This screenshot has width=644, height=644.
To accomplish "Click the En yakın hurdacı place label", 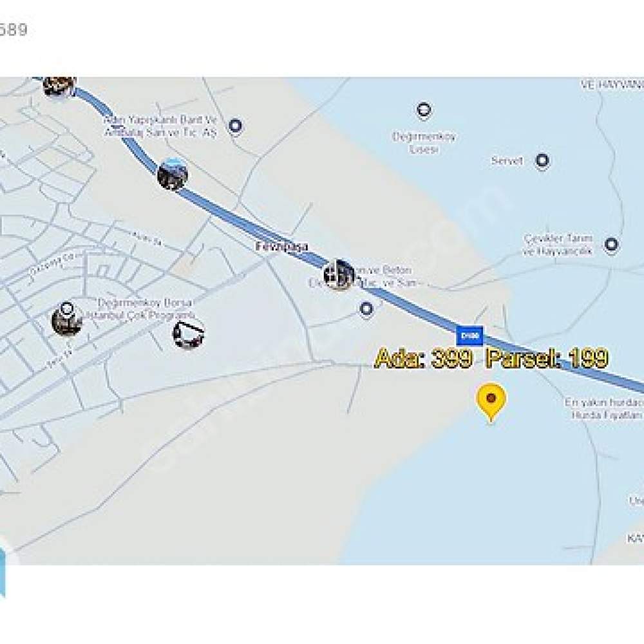I will click(604, 409).
